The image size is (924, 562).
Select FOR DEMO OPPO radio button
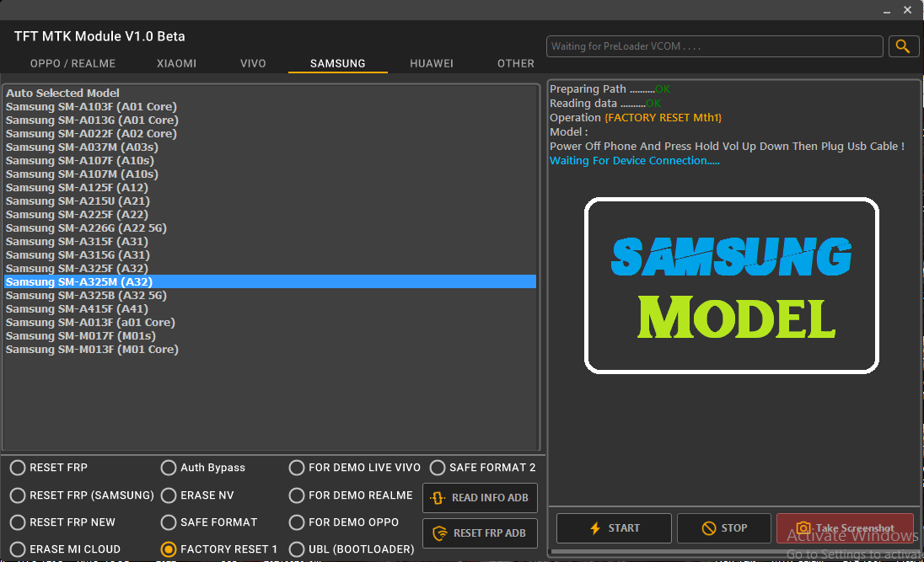pyautogui.click(x=344, y=522)
